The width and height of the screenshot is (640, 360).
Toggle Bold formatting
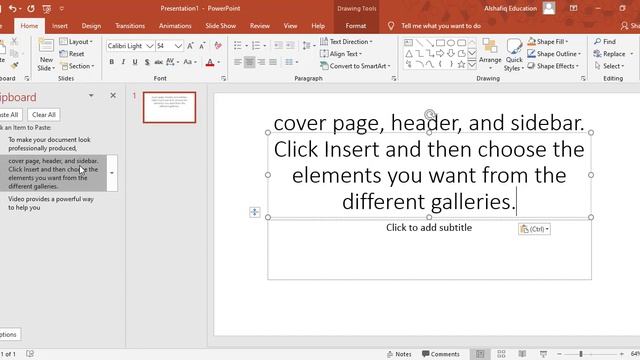111,62
